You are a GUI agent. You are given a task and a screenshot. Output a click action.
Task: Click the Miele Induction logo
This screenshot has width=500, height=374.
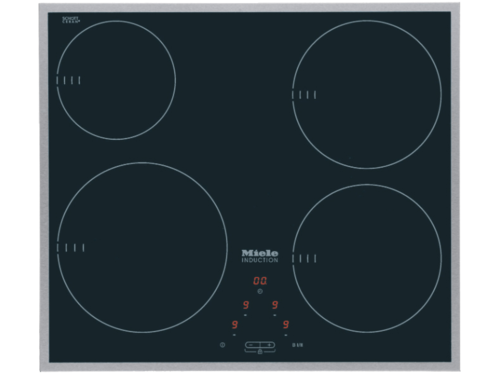coord(260,256)
